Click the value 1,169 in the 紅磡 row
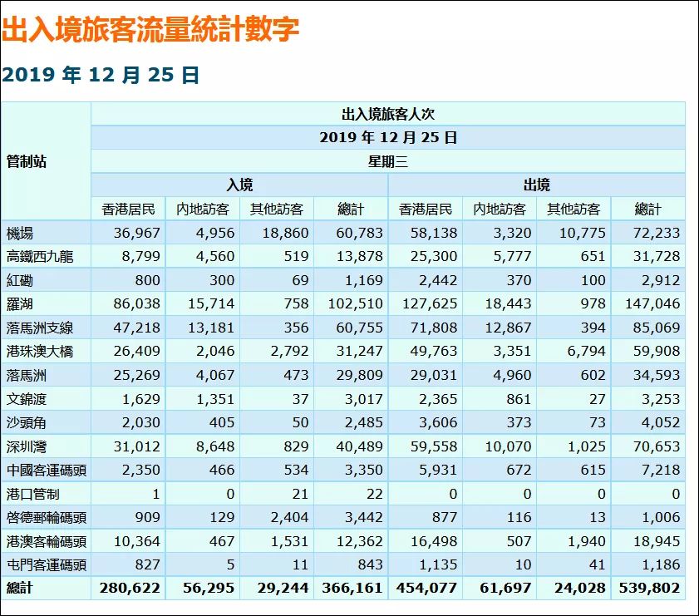Image resolution: width=699 pixels, height=616 pixels. coord(364,280)
